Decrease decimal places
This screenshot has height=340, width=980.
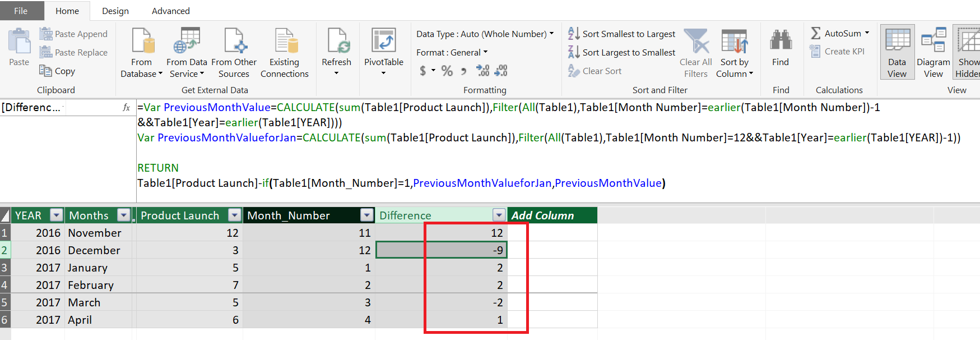click(501, 71)
